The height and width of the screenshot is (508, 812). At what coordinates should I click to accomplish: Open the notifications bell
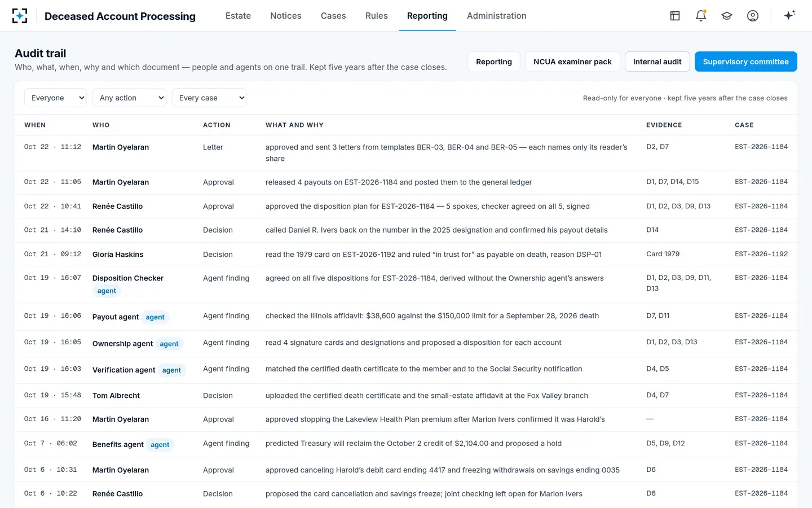(x=701, y=16)
